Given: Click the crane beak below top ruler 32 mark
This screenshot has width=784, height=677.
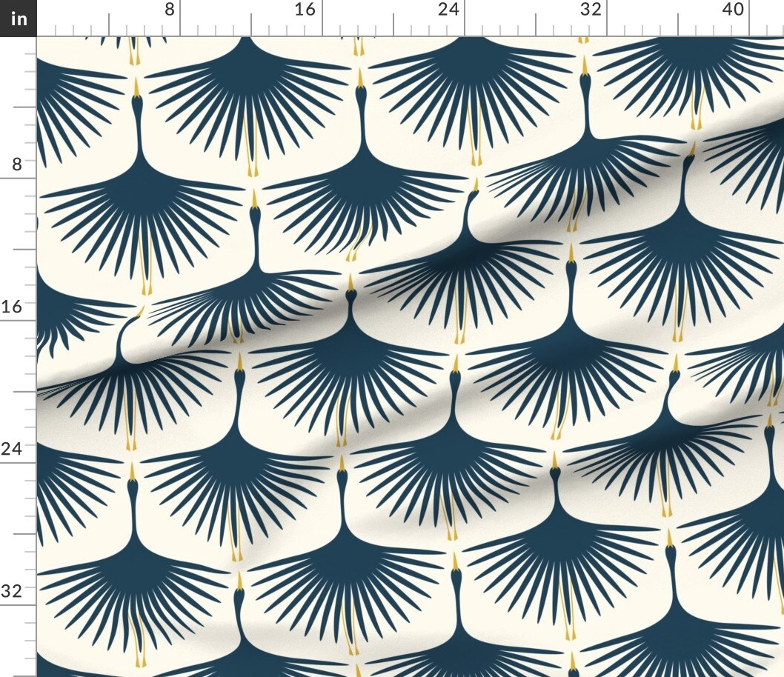Looking at the screenshot, I should pos(585,67).
